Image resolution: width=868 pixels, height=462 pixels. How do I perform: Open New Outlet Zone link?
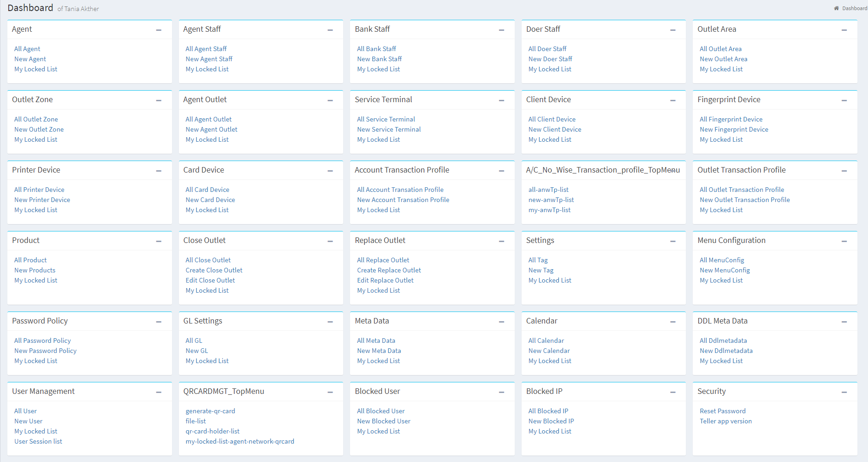[x=39, y=129]
